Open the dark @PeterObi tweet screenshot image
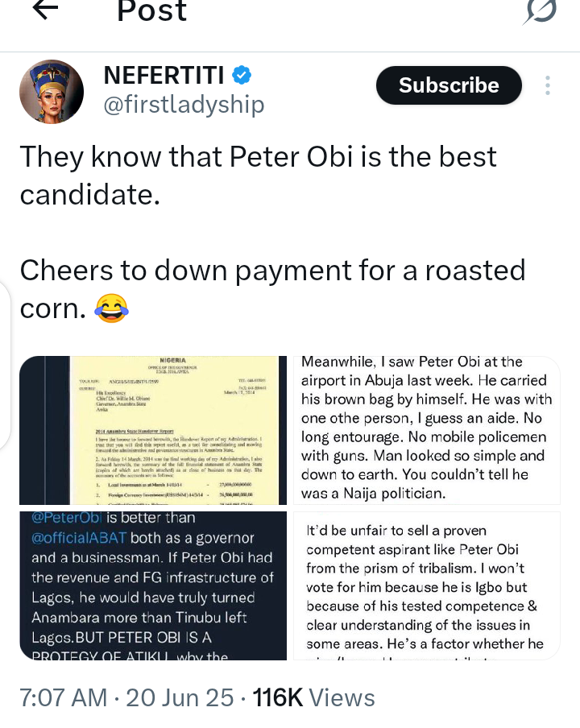 tap(153, 585)
